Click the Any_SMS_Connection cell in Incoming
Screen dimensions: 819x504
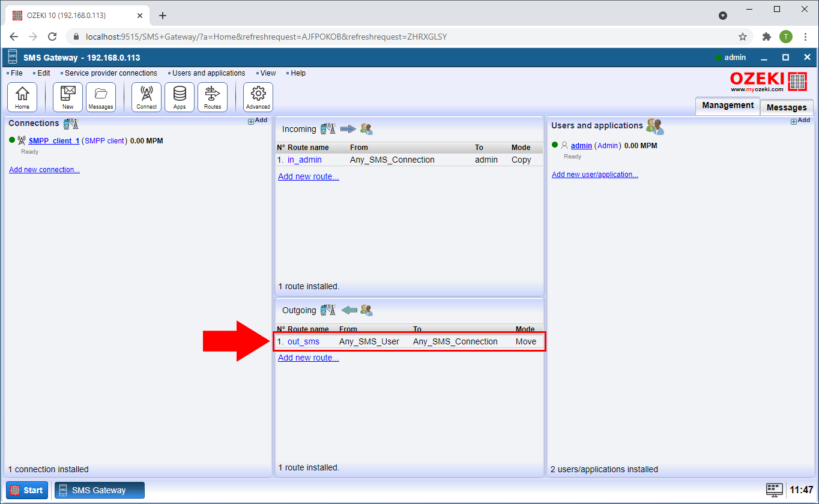tap(392, 160)
